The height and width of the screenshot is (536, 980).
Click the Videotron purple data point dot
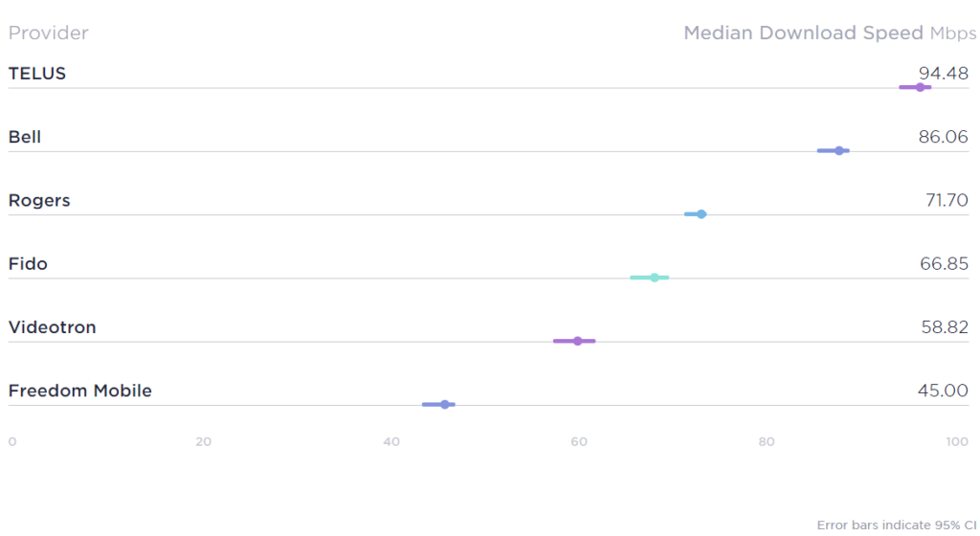click(577, 341)
